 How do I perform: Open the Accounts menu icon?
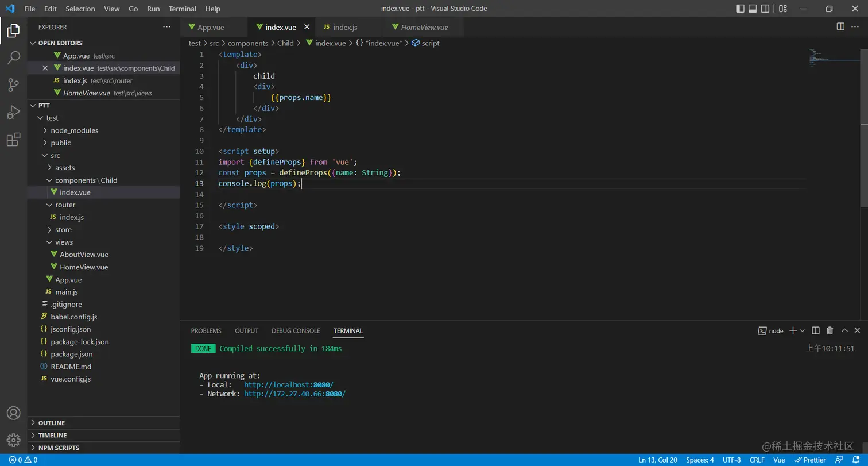click(x=13, y=413)
